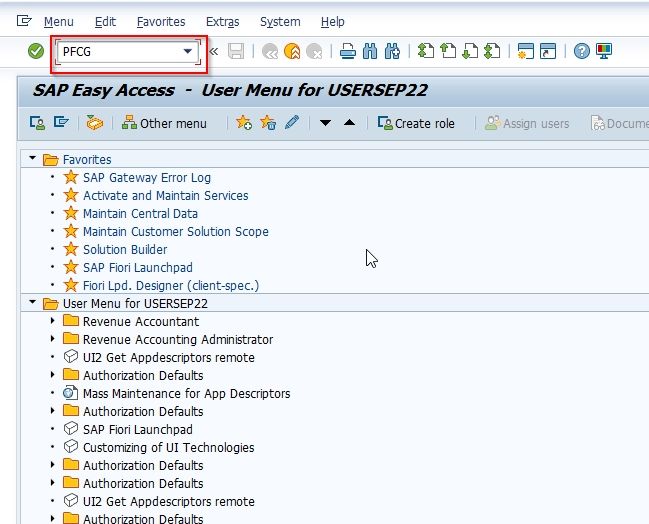649x524 pixels.
Task: Click the Save diskette icon
Action: [236, 51]
